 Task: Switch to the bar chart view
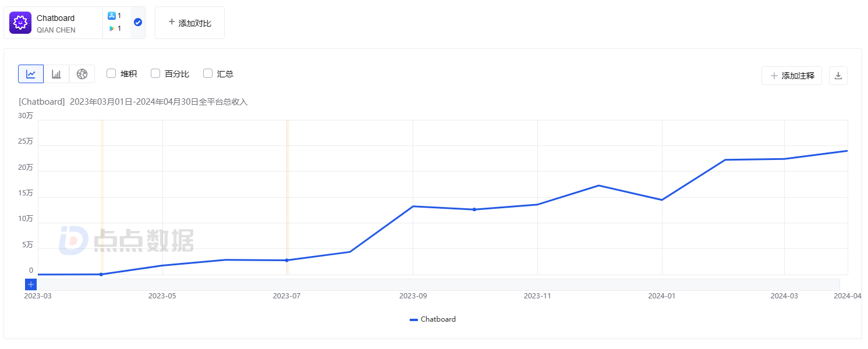click(56, 74)
